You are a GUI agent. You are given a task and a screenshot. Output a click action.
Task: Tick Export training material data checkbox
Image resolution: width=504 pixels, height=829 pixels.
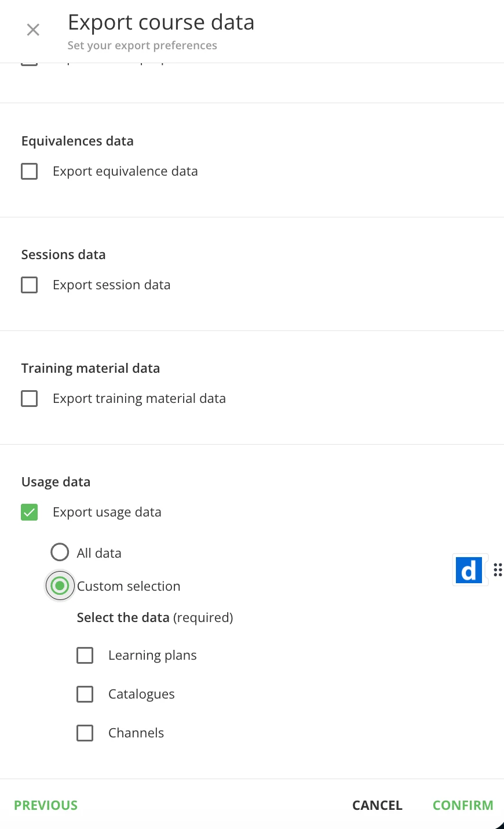tap(30, 399)
